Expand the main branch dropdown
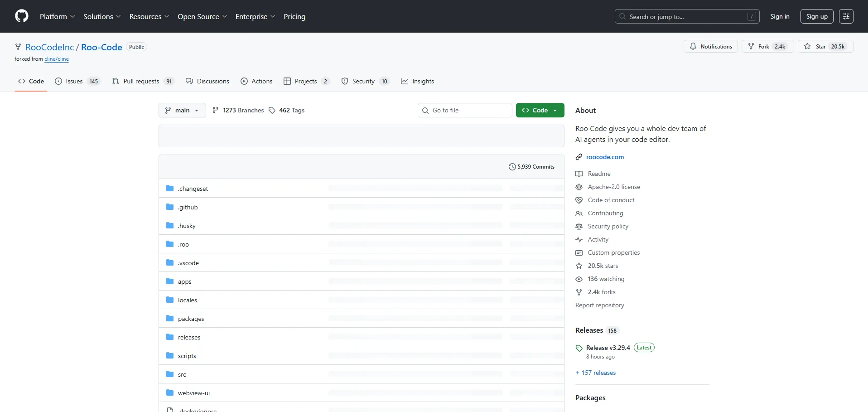This screenshot has height=412, width=868. (x=182, y=110)
